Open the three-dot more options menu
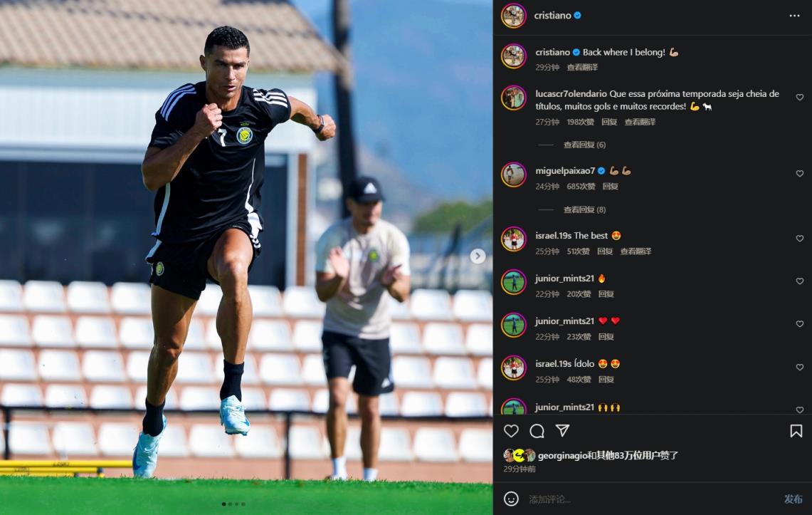Viewport: 812px width, 515px height. [794, 16]
